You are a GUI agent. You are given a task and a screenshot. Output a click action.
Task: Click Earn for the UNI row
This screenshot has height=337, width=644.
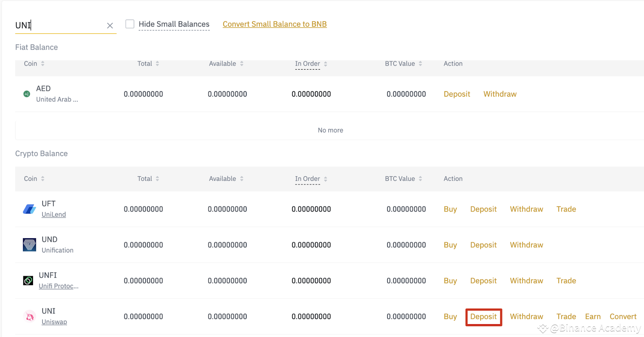(592, 317)
